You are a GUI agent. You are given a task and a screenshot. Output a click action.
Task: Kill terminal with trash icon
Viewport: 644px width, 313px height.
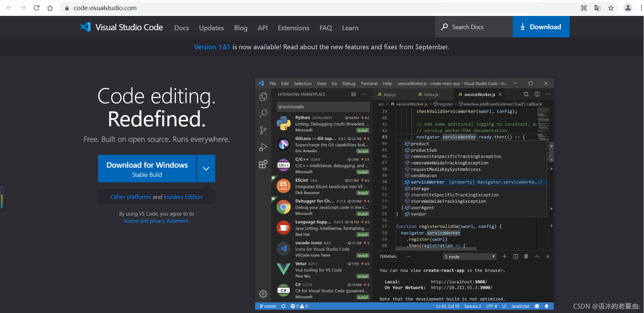point(526,256)
